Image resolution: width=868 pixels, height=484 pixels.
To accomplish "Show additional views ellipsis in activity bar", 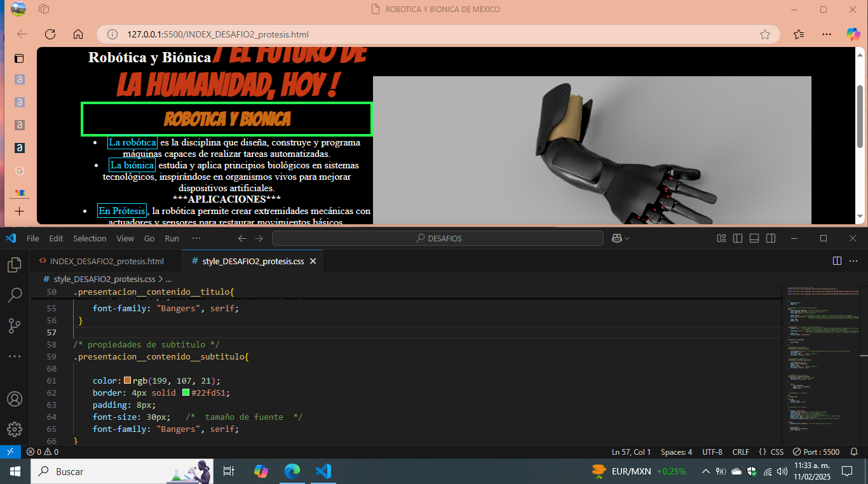I will pos(14,356).
